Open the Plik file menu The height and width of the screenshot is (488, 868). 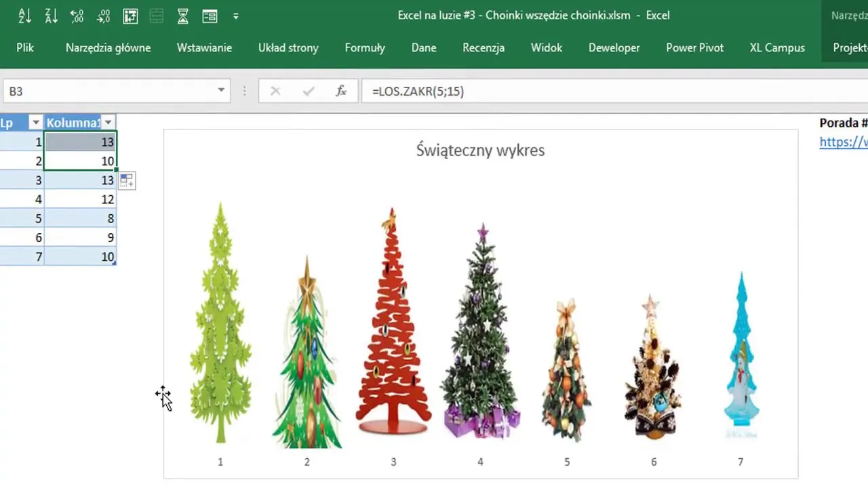(25, 47)
